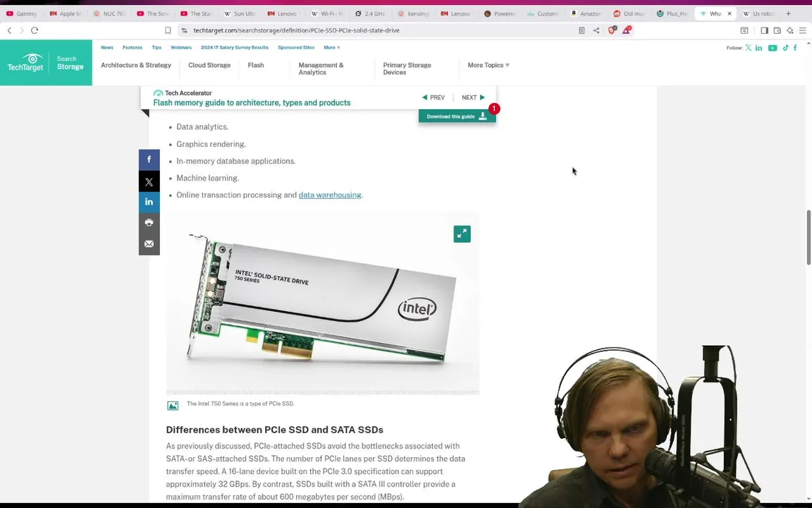Open reader mode icon in address bar

pyautogui.click(x=582, y=30)
